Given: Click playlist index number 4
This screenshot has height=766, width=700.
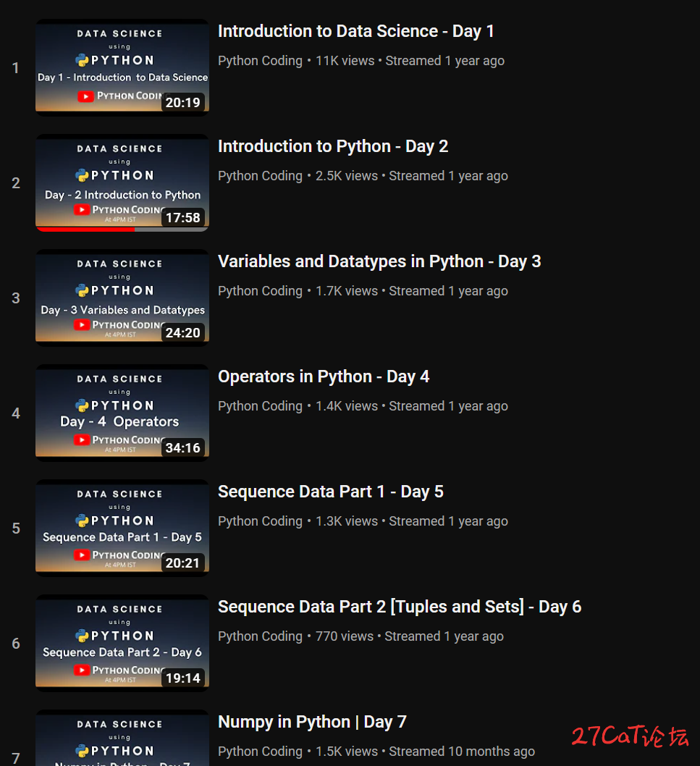Looking at the screenshot, I should coord(16,413).
